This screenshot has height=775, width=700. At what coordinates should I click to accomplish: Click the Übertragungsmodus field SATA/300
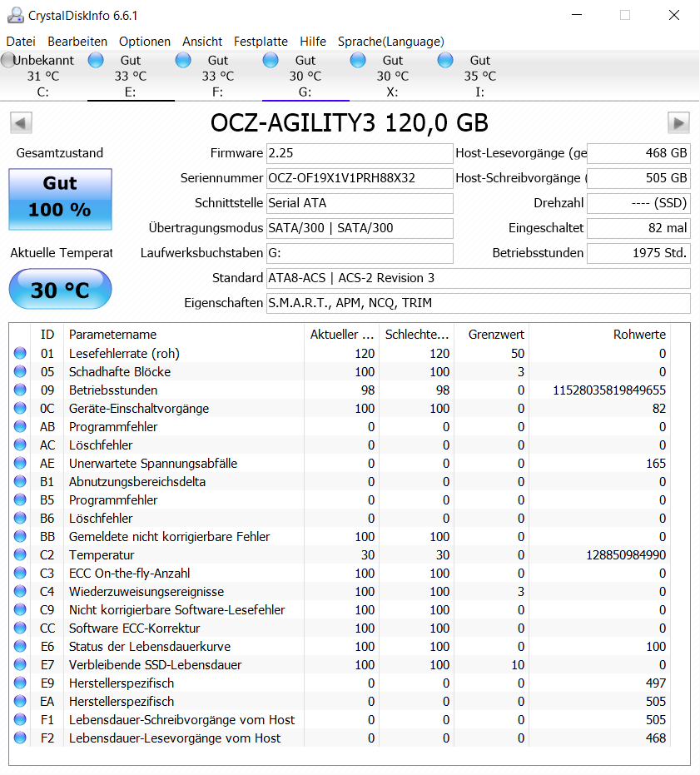click(360, 228)
